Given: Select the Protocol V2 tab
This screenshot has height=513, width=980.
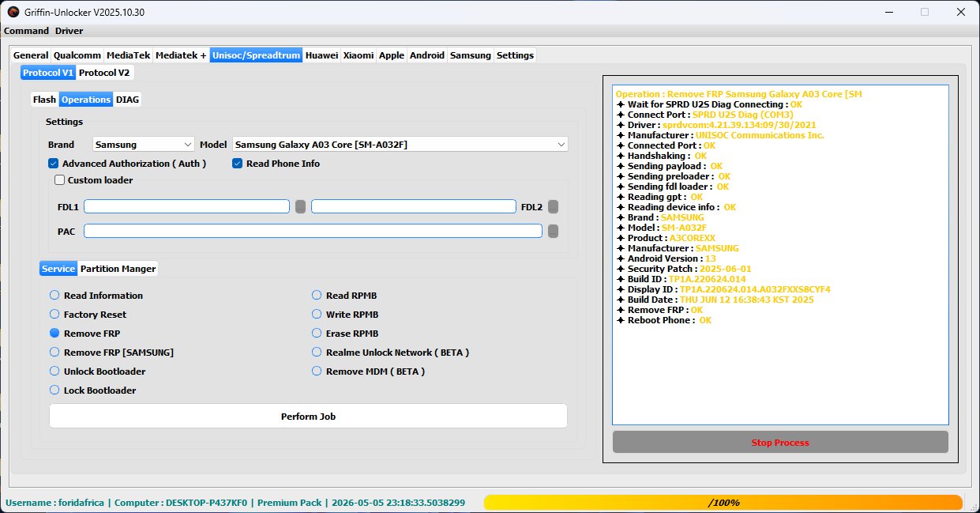Looking at the screenshot, I should (x=105, y=73).
